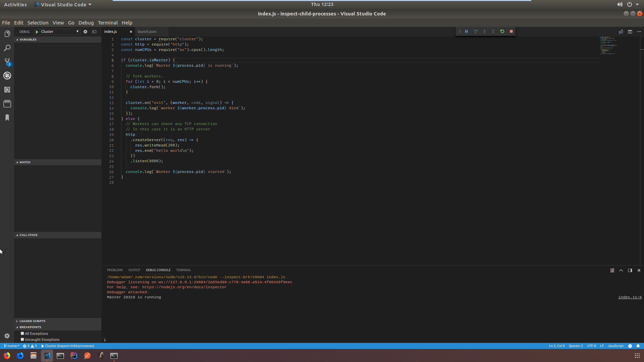
Task: Pause execution using the debug toolbar
Action: [x=466, y=31]
